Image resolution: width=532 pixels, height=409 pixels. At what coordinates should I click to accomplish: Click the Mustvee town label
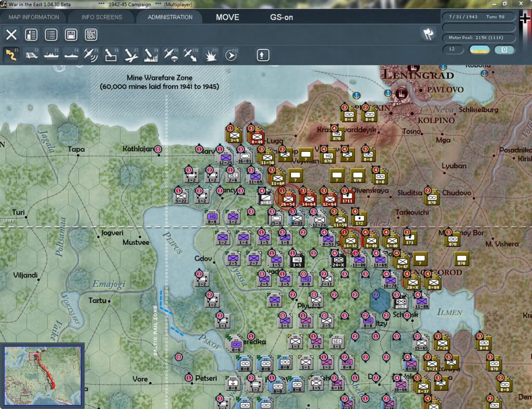[136, 242]
